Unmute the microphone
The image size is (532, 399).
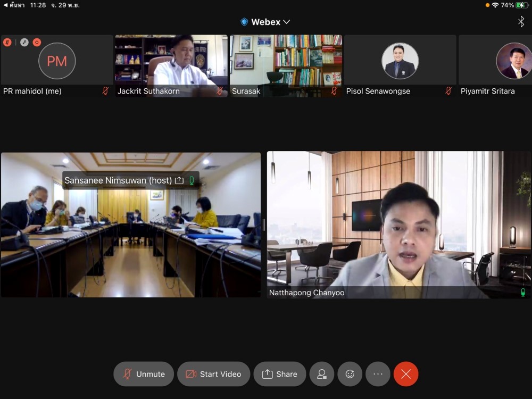pos(143,374)
